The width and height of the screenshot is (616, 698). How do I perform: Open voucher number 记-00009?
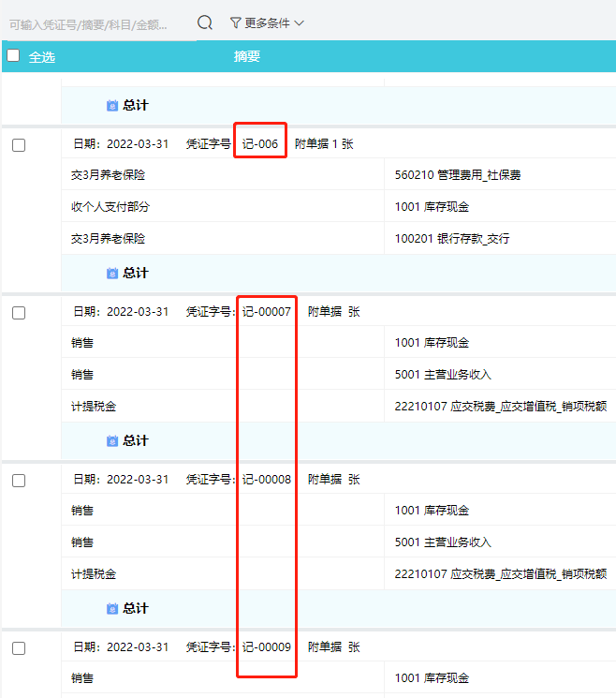tap(267, 647)
